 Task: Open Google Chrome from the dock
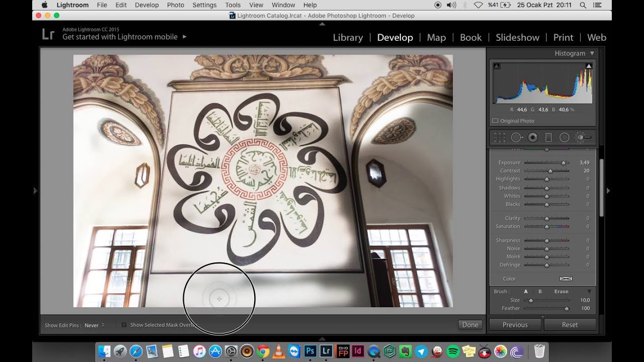click(263, 351)
